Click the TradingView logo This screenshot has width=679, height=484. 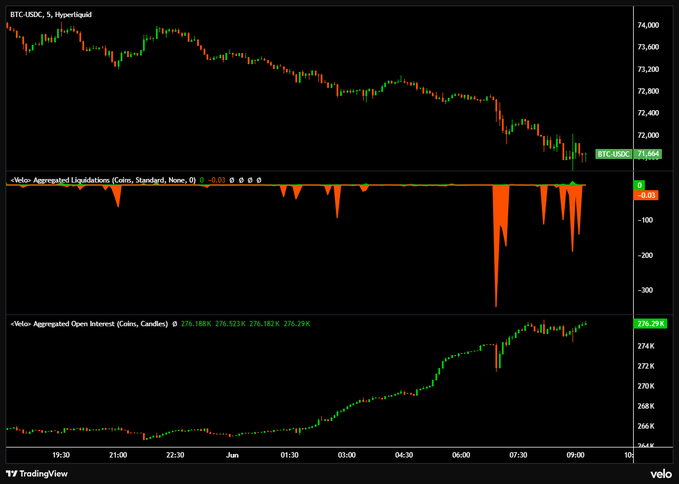[x=37, y=473]
